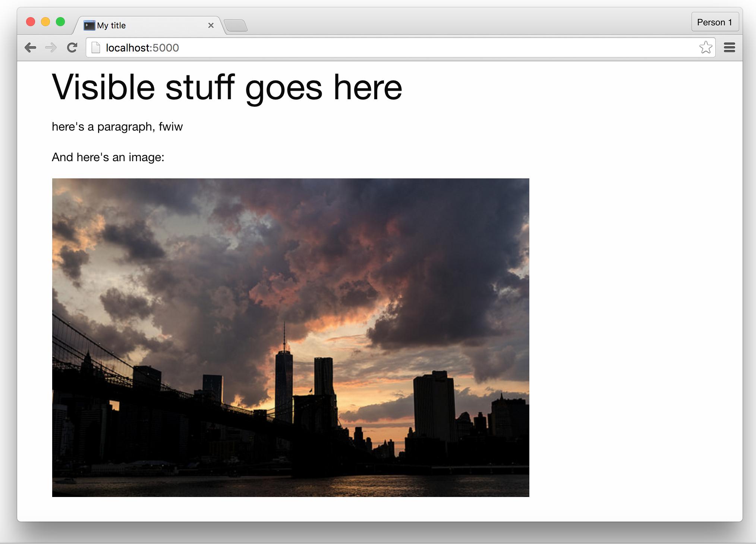Bookmark this page with the star icon
This screenshot has height=544, width=756.
(705, 47)
